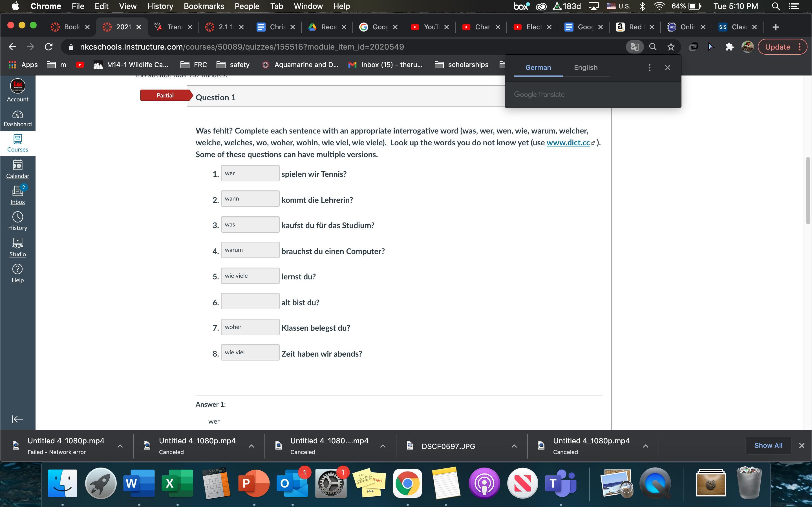Click empty answer field for question 6
812x507 pixels.
250,301
